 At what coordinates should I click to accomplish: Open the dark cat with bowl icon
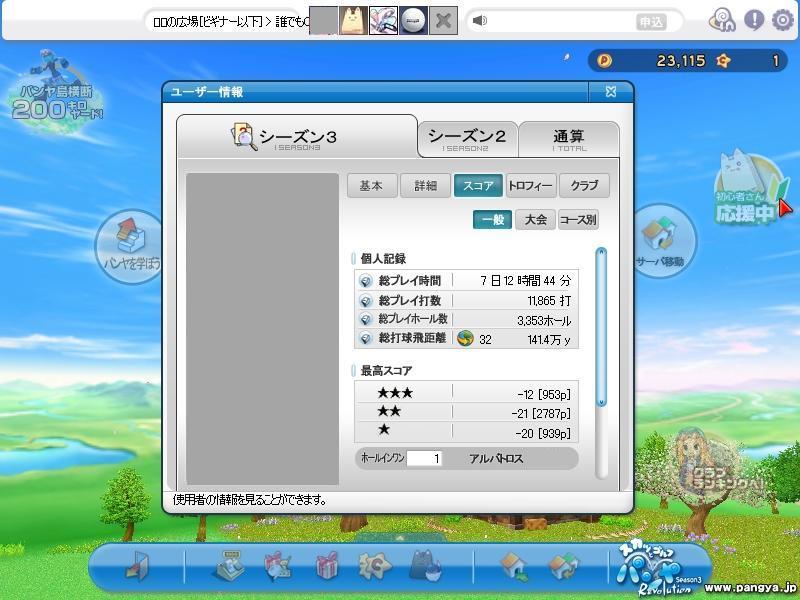pyautogui.click(x=425, y=565)
